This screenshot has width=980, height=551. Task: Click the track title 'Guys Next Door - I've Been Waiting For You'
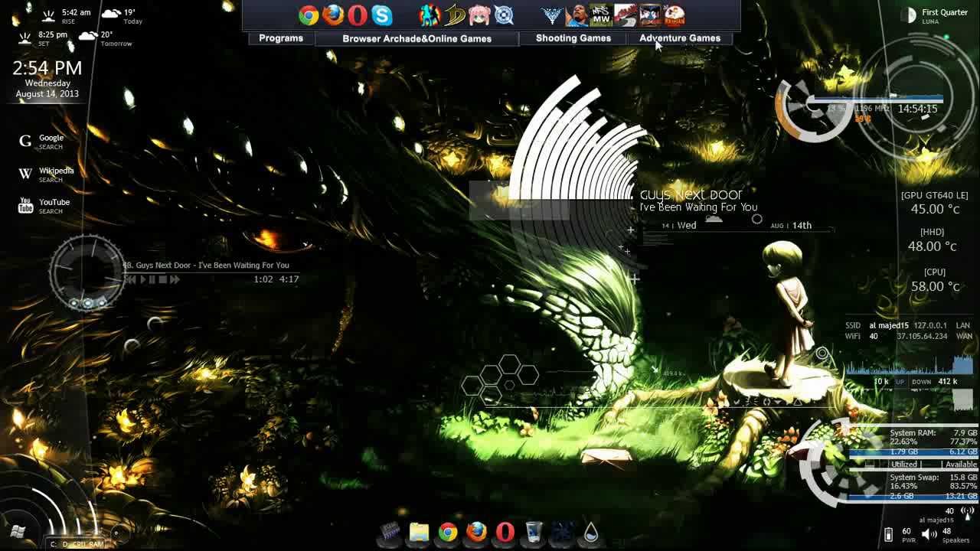(212, 266)
